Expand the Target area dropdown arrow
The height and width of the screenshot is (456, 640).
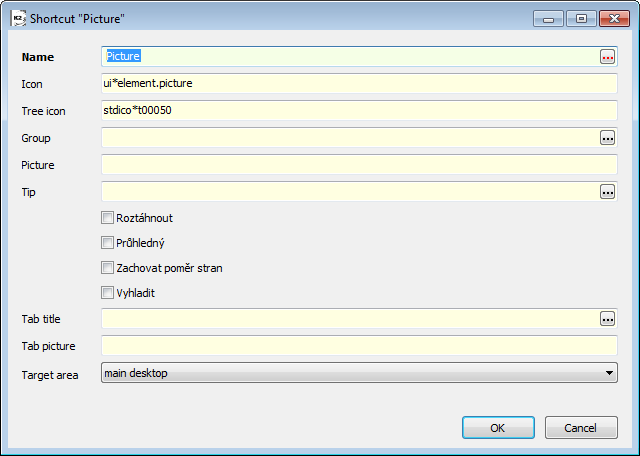[x=609, y=373]
